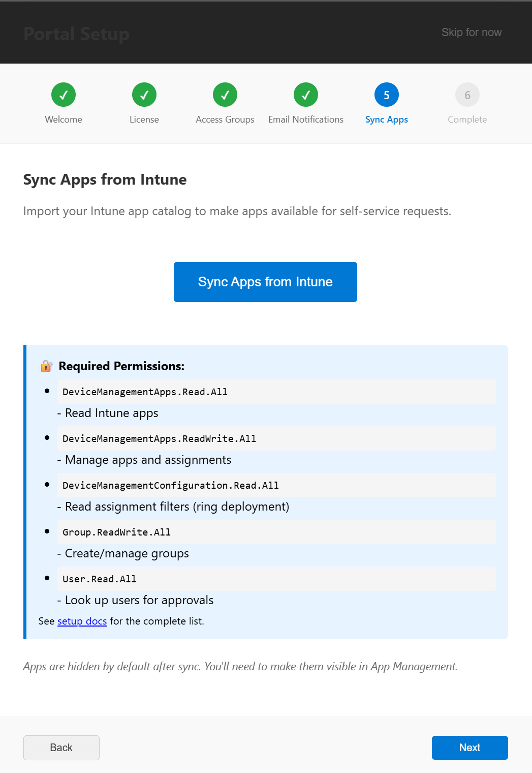
Task: Click Skip for now
Action: point(472,33)
